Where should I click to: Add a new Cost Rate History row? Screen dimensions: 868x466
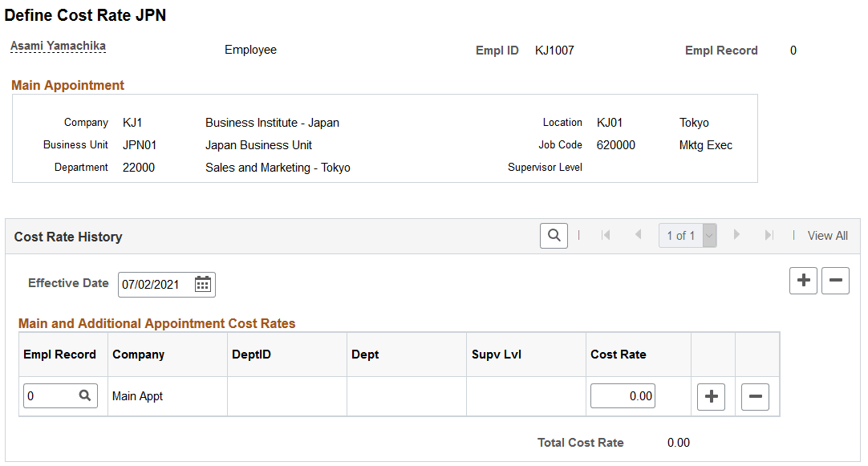[x=803, y=281]
